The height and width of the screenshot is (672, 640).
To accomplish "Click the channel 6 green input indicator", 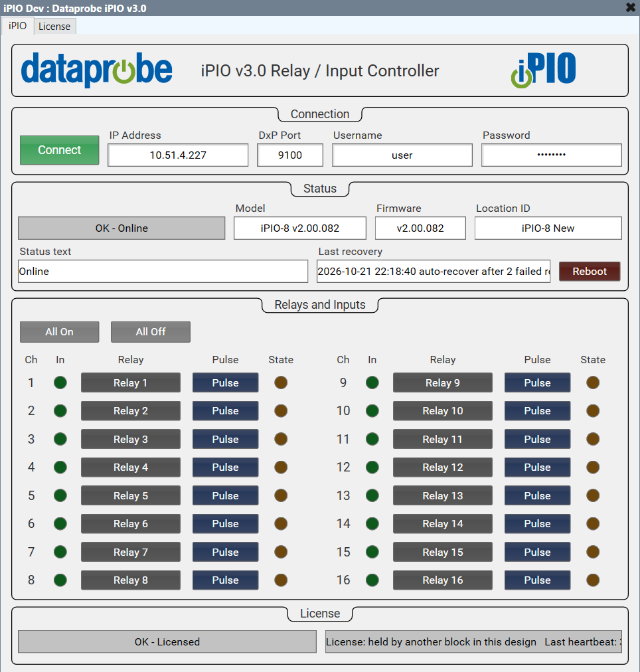I will [x=60, y=523].
